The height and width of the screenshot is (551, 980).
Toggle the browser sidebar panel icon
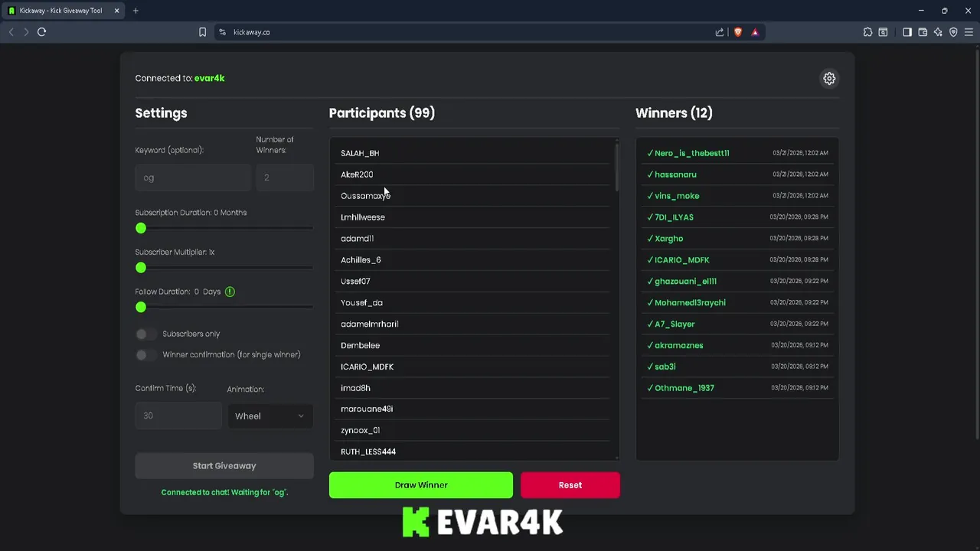pos(907,32)
